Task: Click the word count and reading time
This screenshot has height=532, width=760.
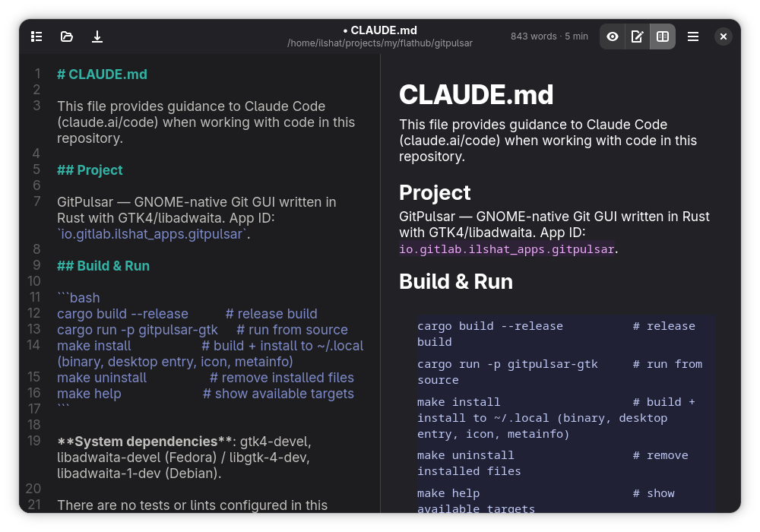Action: (x=549, y=36)
